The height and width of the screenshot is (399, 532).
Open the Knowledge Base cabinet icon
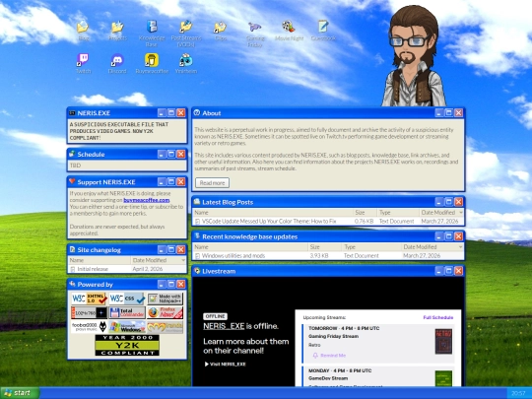coord(152,27)
